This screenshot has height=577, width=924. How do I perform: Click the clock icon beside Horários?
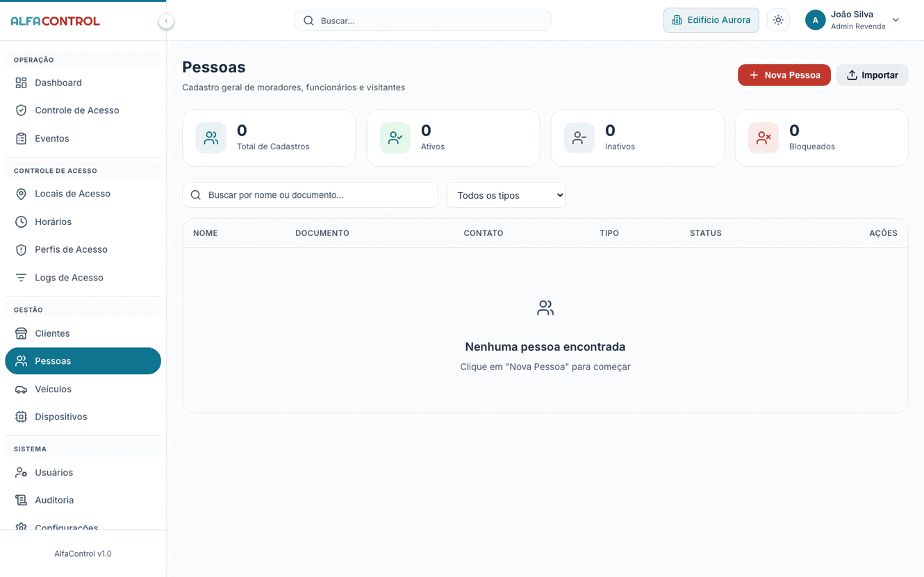coord(22,221)
